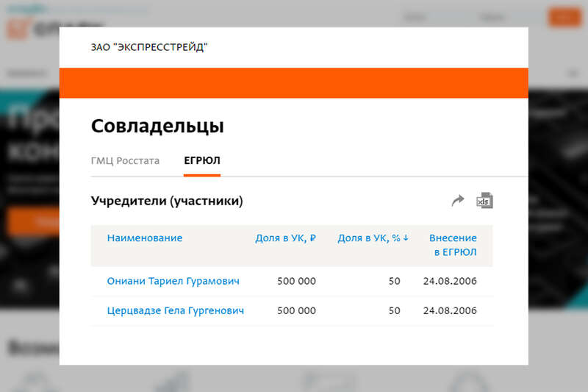Switch to the ГМЦ Росстата tab

[125, 161]
